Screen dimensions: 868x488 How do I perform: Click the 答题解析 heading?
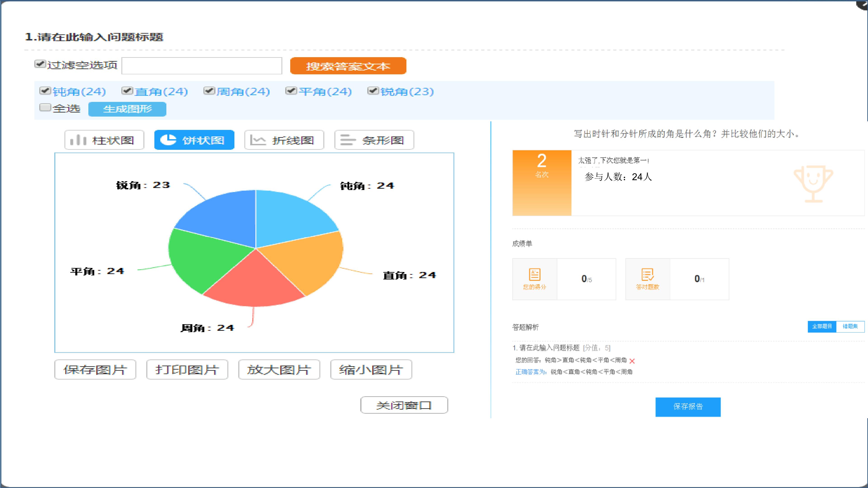526,327
